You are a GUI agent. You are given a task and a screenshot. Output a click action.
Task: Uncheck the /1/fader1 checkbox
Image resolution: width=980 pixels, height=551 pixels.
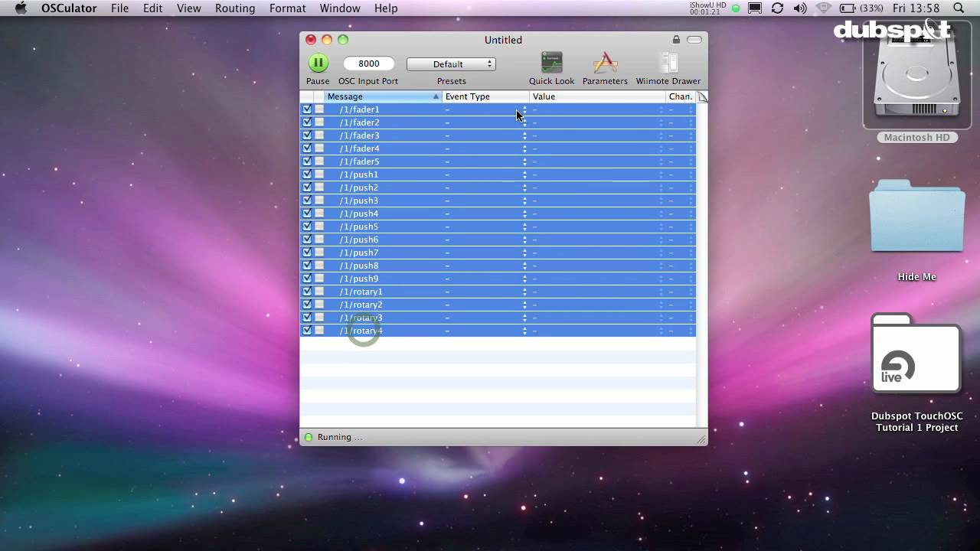pos(307,109)
